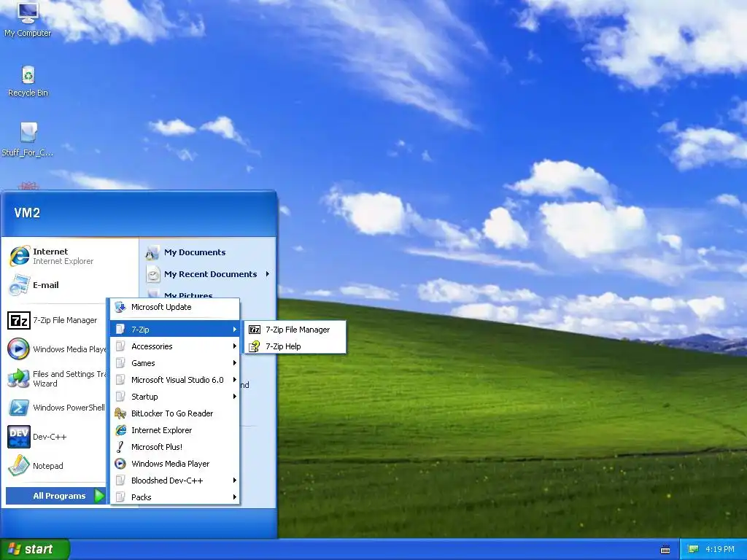The height and width of the screenshot is (560, 747).
Task: Expand the Bloodshed Dev-C++ submenu arrow
Action: [234, 481]
